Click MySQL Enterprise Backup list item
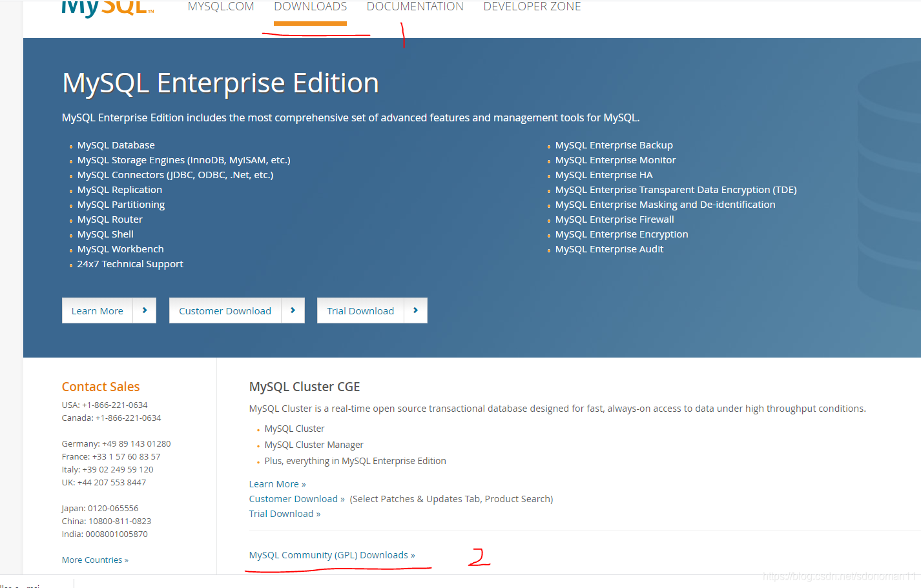The image size is (921, 588). (614, 145)
